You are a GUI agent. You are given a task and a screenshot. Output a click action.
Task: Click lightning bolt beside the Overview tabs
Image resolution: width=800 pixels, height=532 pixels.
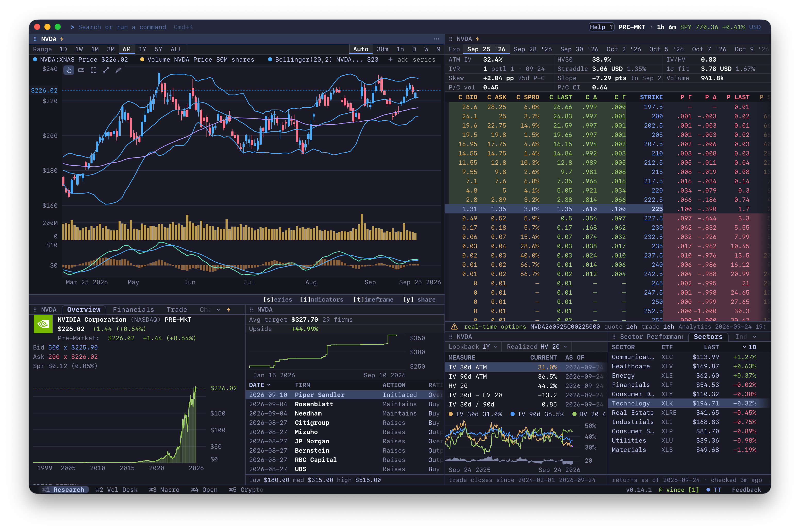(229, 309)
